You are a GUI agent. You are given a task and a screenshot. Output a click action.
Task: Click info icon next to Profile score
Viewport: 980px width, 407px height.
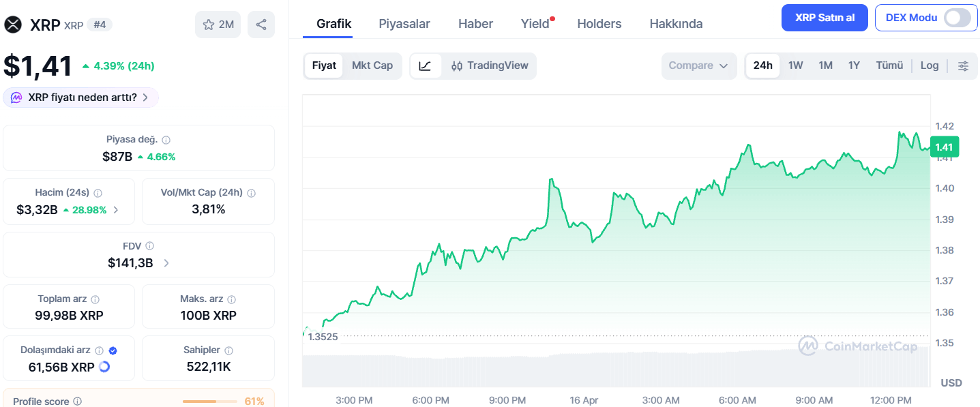78,402
